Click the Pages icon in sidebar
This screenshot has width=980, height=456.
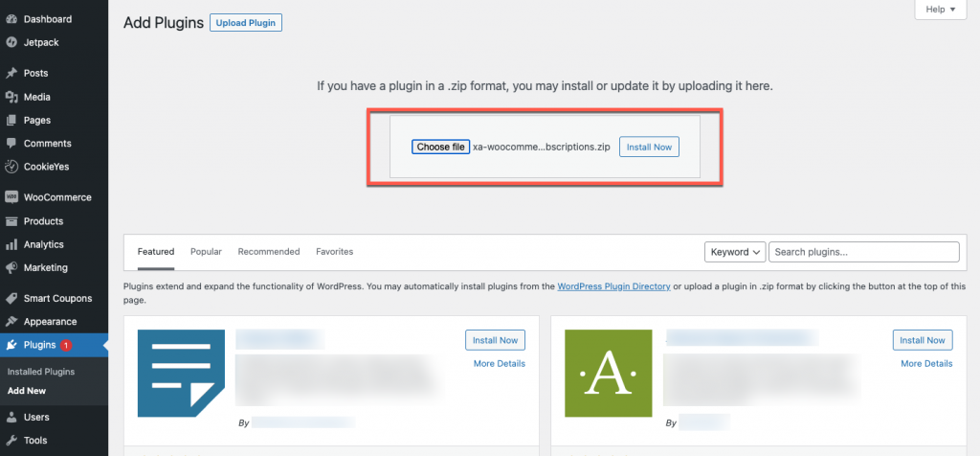tap(11, 120)
